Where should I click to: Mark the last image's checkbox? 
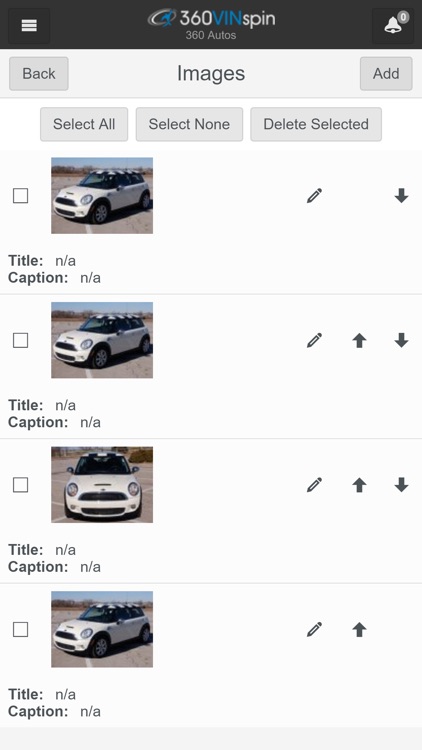click(x=20, y=630)
